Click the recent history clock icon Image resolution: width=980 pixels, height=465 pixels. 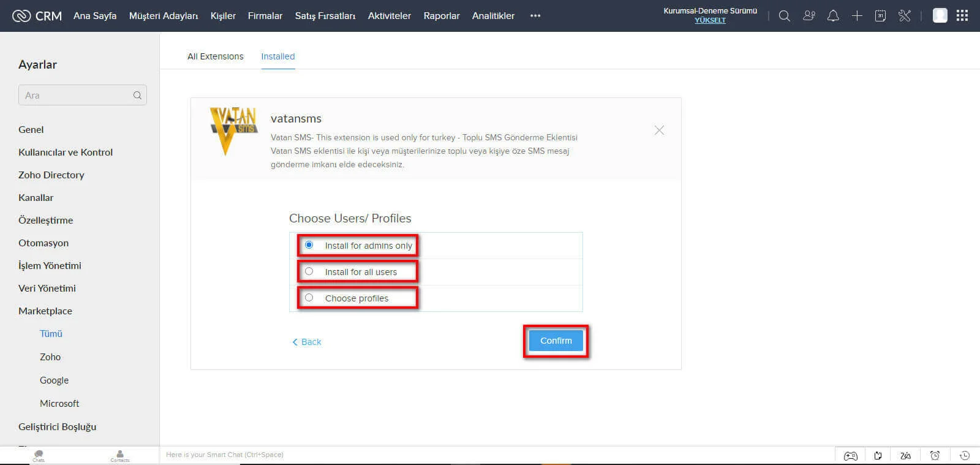pyautogui.click(x=964, y=455)
